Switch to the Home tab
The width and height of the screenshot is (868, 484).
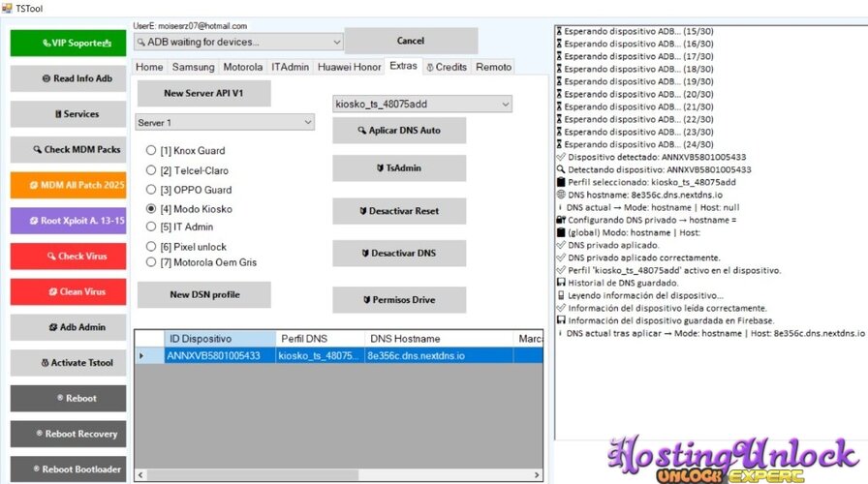coord(149,67)
